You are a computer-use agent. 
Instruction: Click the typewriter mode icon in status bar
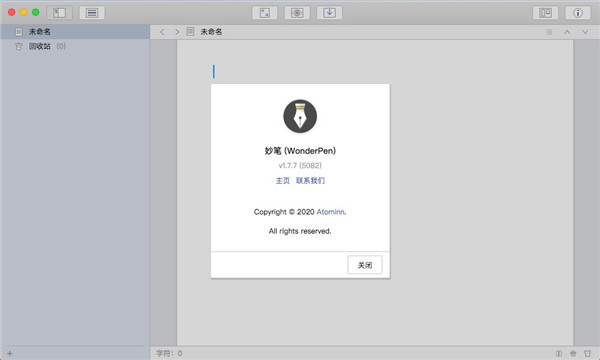point(573,353)
